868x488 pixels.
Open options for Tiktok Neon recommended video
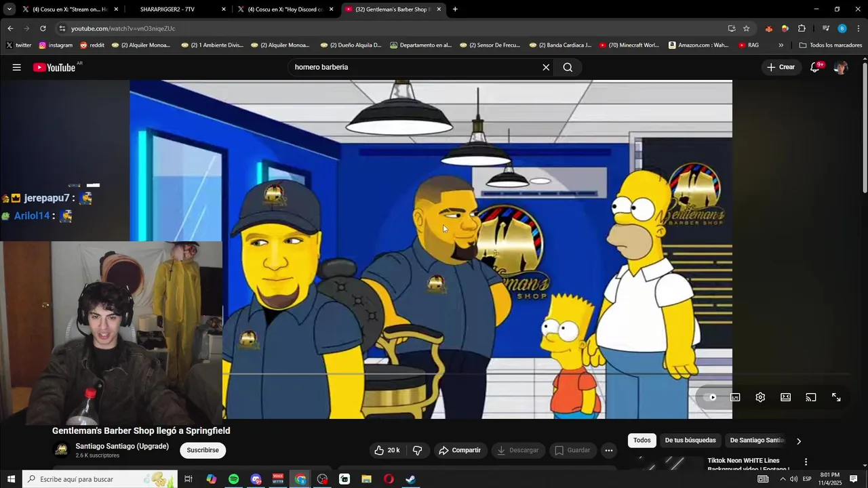806,462
